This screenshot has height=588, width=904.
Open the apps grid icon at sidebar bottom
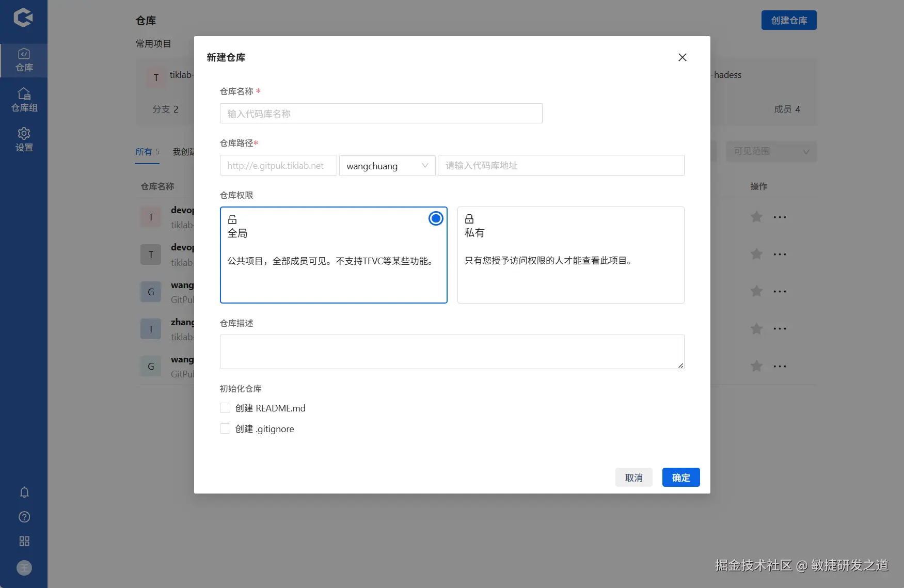coord(24,541)
